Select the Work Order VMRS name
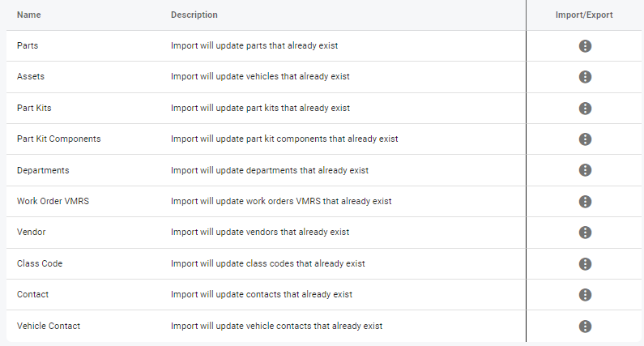The width and height of the screenshot is (644, 346). click(x=53, y=202)
